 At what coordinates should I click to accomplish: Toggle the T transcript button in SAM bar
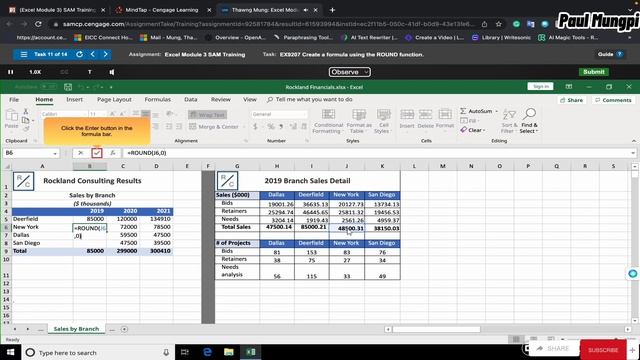tap(89, 72)
